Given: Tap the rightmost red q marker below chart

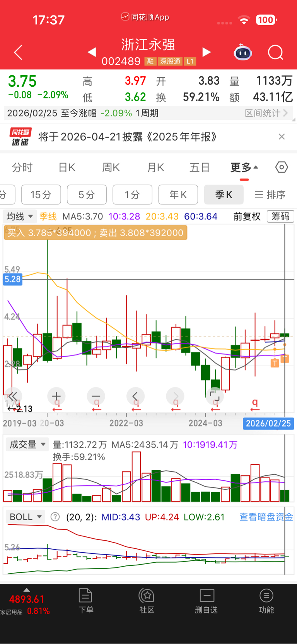Looking at the screenshot, I should click(255, 405).
